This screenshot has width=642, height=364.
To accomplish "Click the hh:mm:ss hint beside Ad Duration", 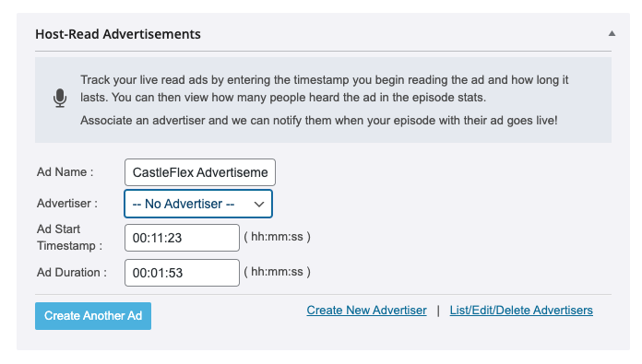I will (278, 272).
